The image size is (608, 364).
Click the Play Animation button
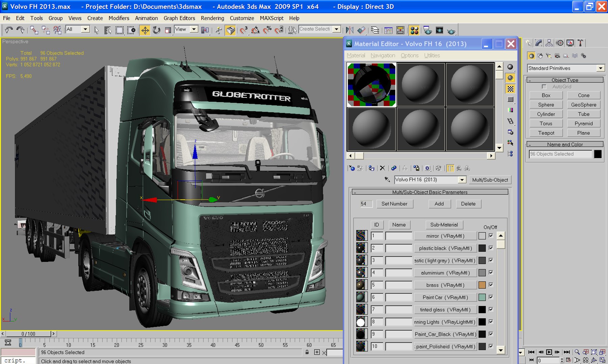549,352
